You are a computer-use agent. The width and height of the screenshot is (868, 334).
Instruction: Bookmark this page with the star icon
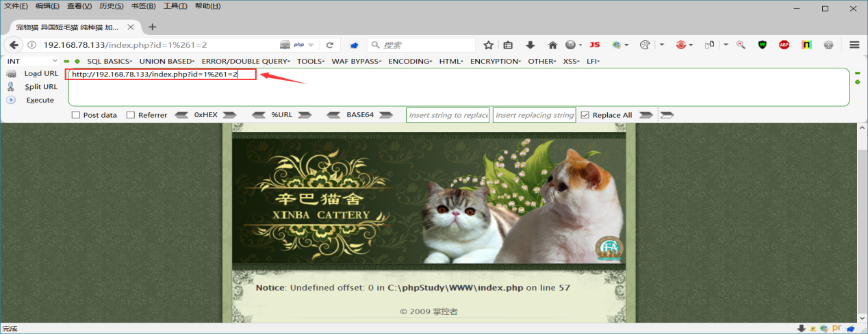[x=488, y=45]
